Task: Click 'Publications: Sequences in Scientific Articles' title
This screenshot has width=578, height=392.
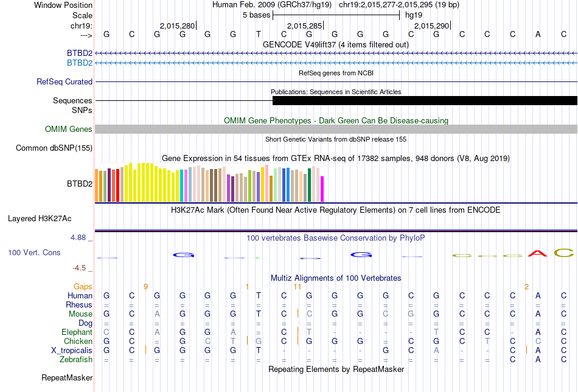Action: click(336, 92)
